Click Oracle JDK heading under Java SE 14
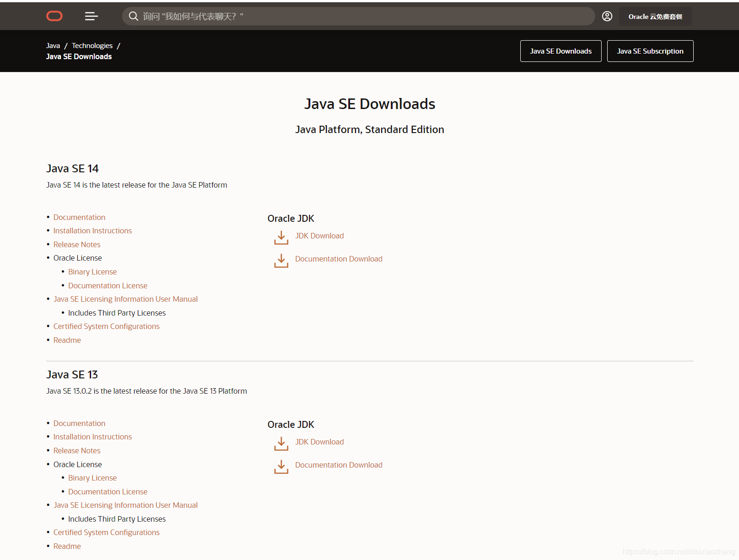Image resolution: width=739 pixels, height=560 pixels. (291, 219)
